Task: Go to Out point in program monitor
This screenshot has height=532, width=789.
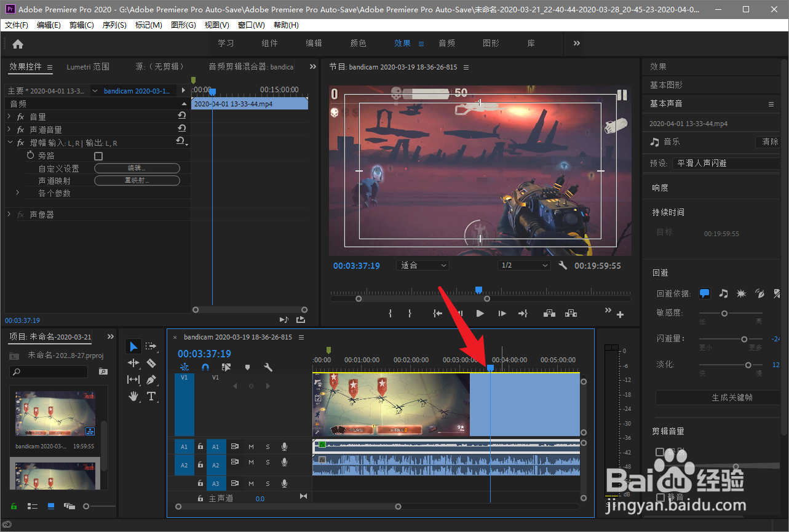Action: [x=523, y=314]
